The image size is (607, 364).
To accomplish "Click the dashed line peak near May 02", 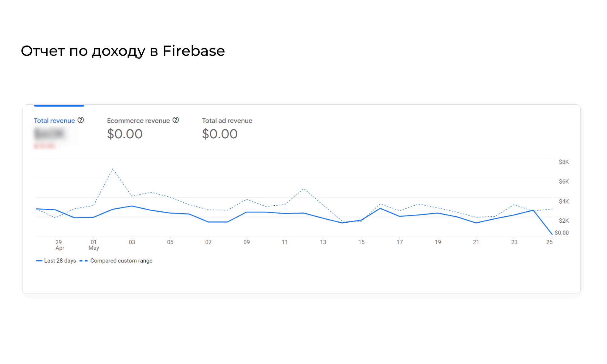I will pos(113,169).
